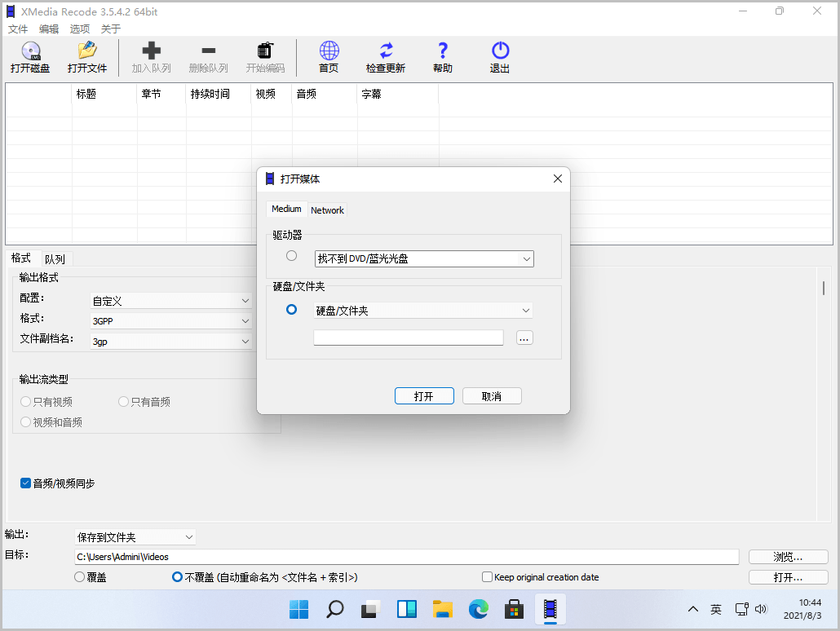840x631 pixels.
Task: Open the 配置 自定义 profile dropdown
Action: click(171, 301)
